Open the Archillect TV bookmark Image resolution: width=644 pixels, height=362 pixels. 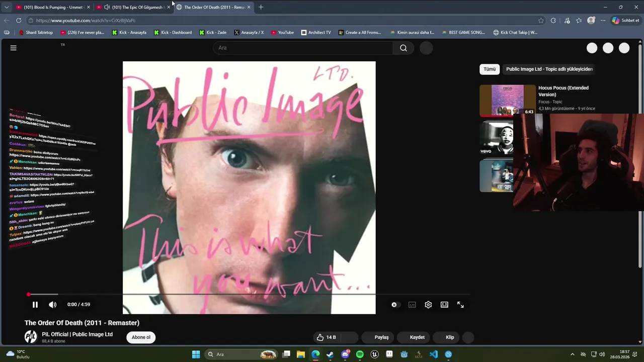[316, 33]
